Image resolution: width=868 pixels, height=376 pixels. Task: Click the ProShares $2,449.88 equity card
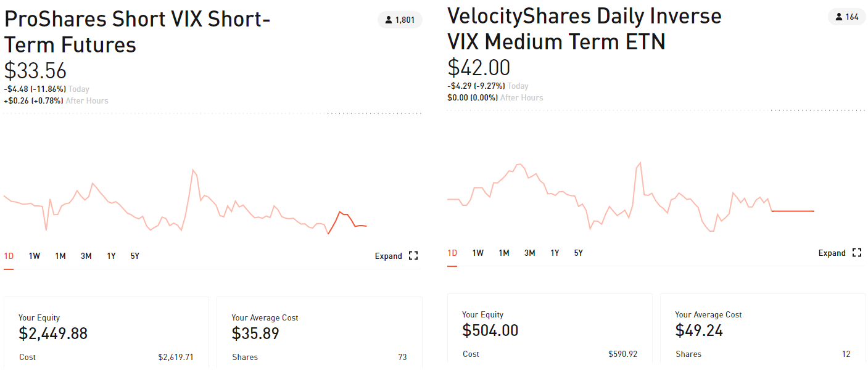coord(106,333)
